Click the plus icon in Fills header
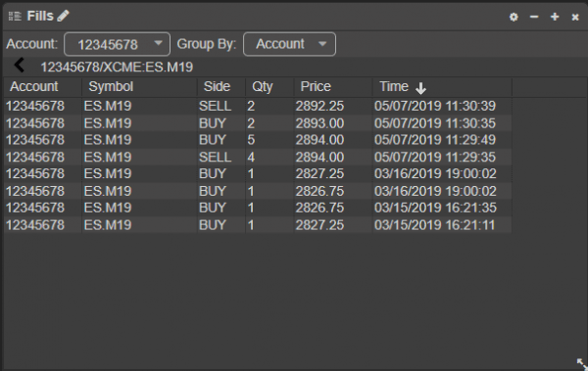The image size is (588, 371). click(555, 17)
